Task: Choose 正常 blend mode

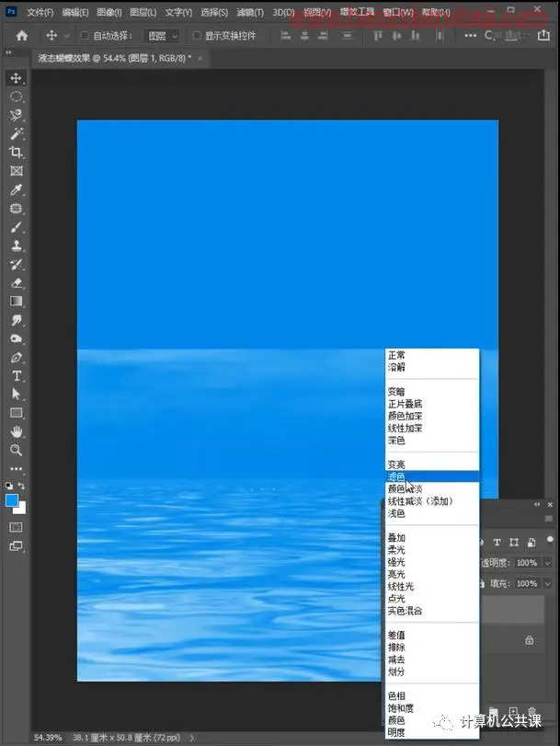Action: pos(432,355)
